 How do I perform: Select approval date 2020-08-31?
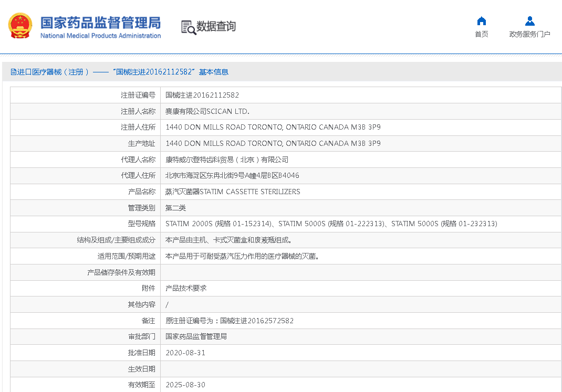click(x=185, y=353)
